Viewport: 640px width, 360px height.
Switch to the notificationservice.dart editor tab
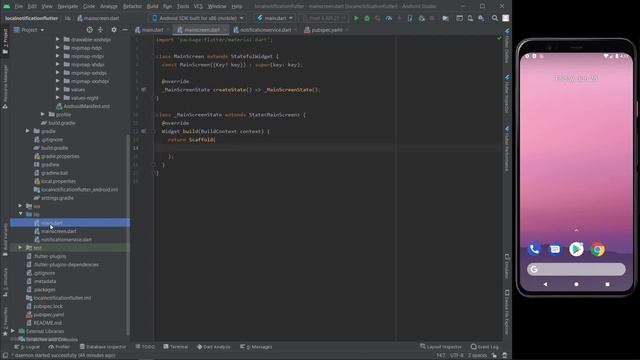(264, 30)
